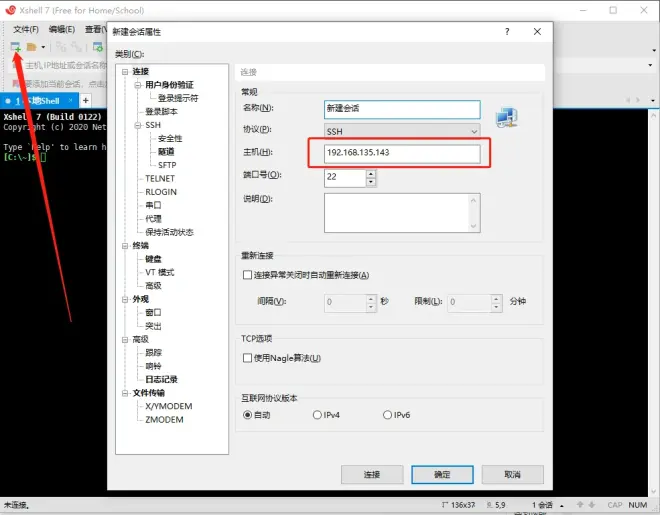Click the 限制 limit minutes spinner up arrow
660x515 pixels.
coord(497,298)
